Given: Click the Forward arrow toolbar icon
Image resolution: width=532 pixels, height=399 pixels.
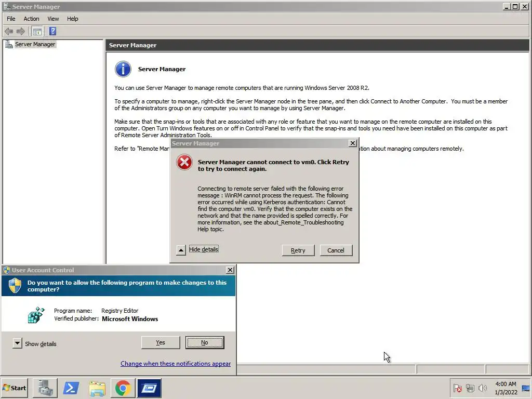Looking at the screenshot, I should tap(21, 32).
